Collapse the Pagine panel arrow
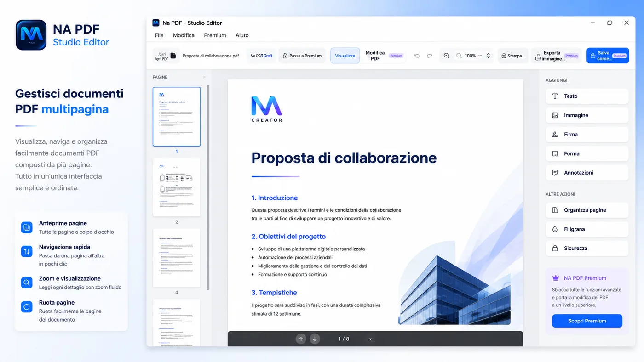The height and width of the screenshot is (362, 644). tap(204, 77)
